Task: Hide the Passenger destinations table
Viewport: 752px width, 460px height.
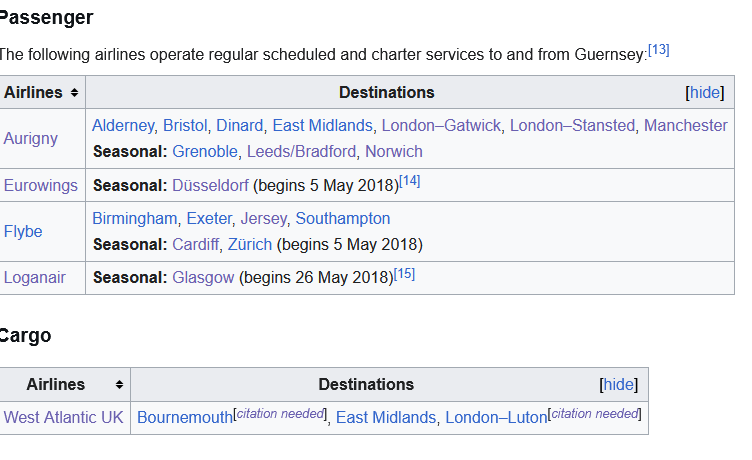Action: pos(704,93)
